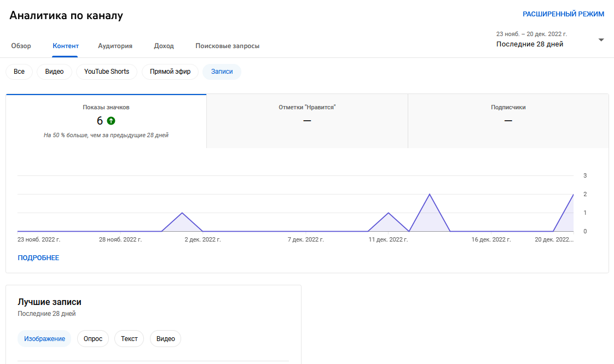
Task: Open the date range selector chevron
Action: [x=601, y=39]
